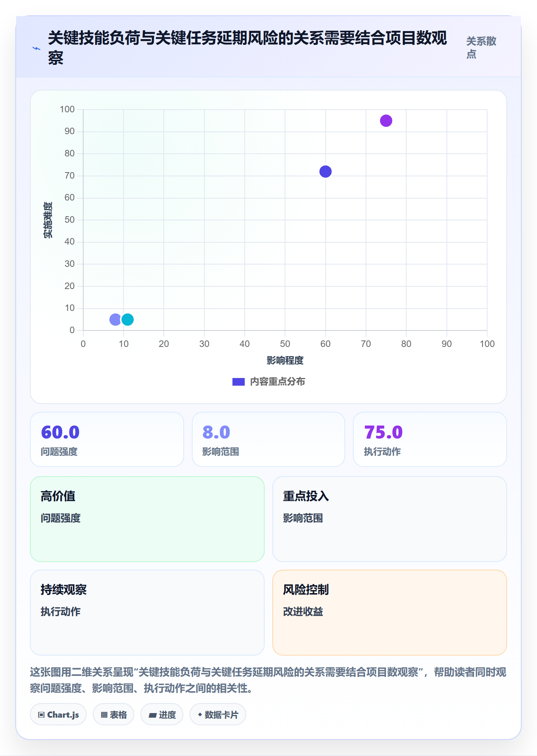Click the teal scatter point near 11
The image size is (537, 756).
pos(127,319)
